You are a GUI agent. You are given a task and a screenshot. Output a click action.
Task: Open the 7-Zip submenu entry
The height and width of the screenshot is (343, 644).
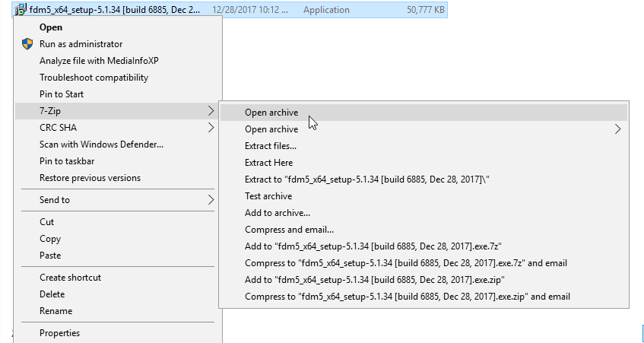118,111
